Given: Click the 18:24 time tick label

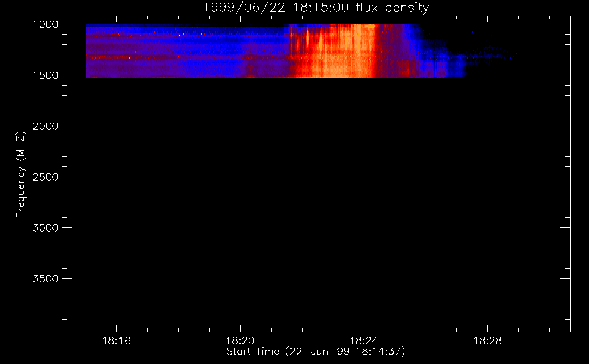Looking at the screenshot, I should (x=364, y=341).
